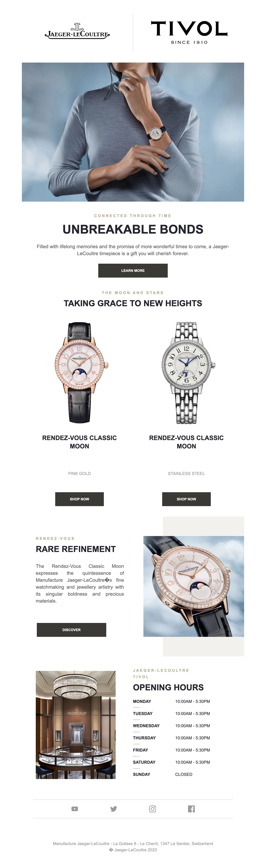This screenshot has height=868, width=266.
Task: Click the TIVOL Since 1910 logo
Action: click(189, 33)
